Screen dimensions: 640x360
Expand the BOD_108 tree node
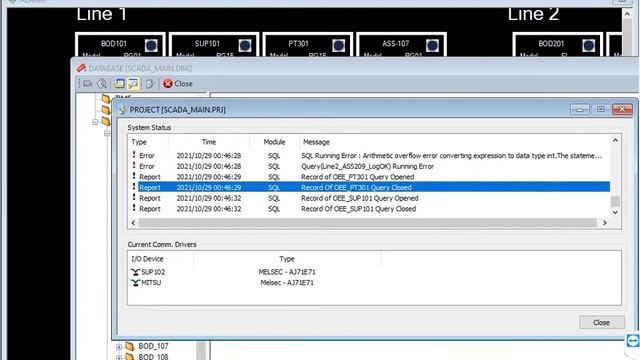[119, 357]
